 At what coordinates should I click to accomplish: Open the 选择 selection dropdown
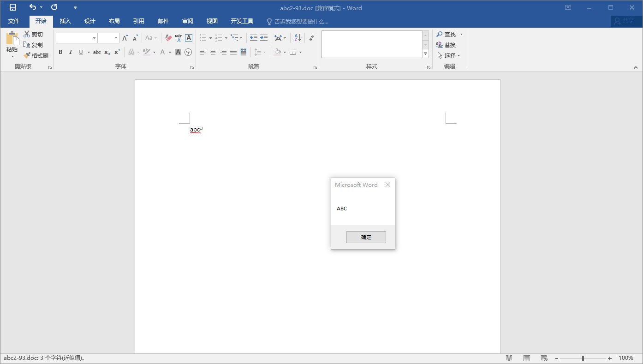coord(449,56)
